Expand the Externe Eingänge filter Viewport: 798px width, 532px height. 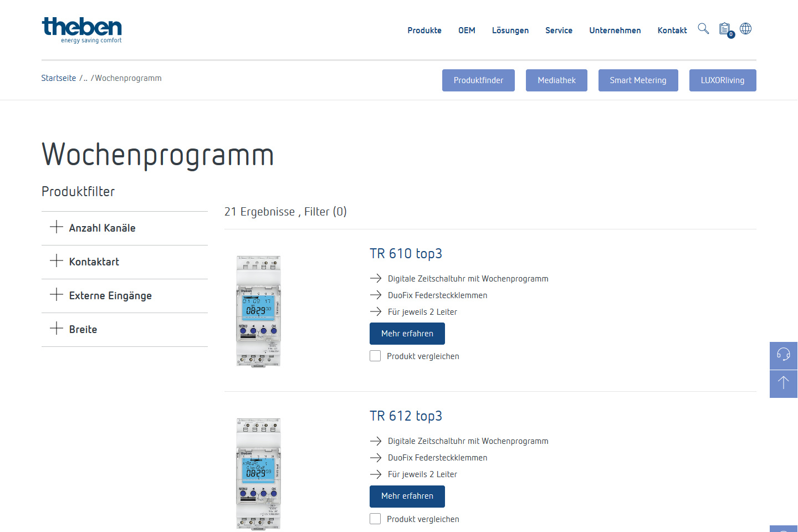tap(125, 296)
